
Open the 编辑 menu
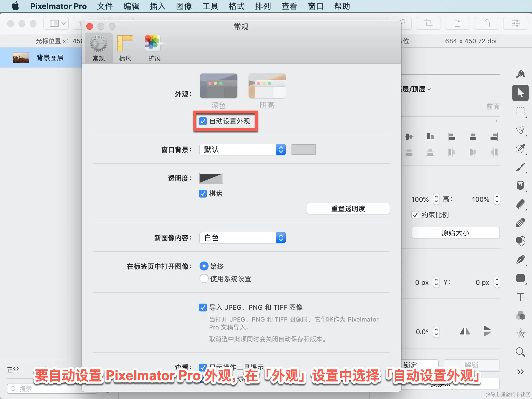131,6
